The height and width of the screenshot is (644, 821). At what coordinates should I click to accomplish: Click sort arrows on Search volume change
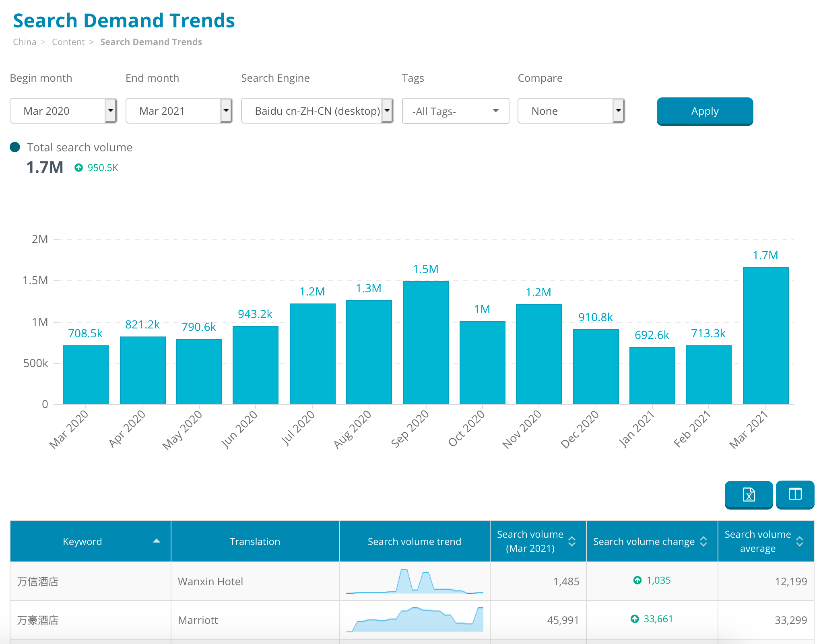click(x=703, y=541)
